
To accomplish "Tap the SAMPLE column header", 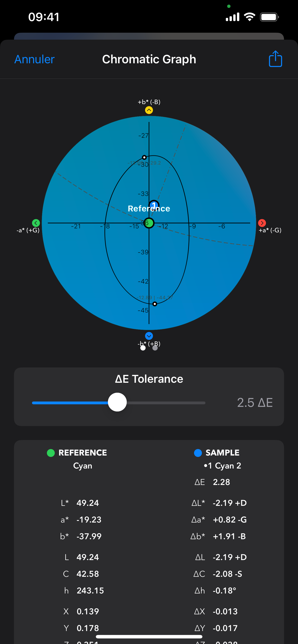I will point(222,453).
